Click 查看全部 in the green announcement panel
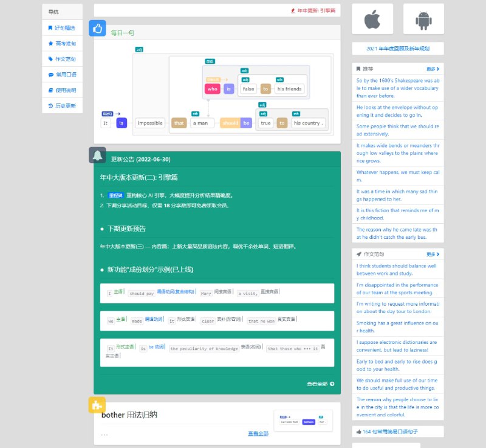The height and width of the screenshot is (448, 486). click(318, 383)
